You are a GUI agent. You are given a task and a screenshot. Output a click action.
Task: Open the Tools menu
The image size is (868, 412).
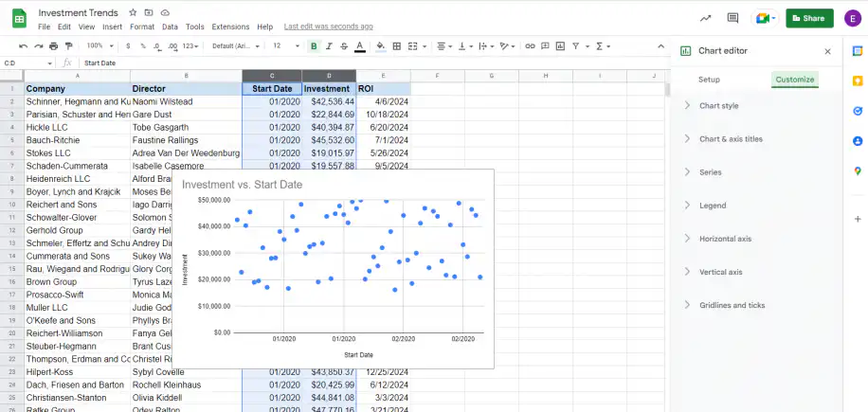tap(195, 27)
